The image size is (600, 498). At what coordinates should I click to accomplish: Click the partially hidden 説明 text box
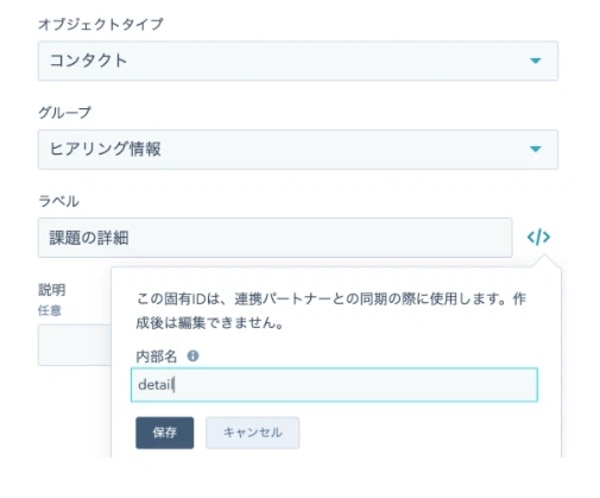pos(75,345)
